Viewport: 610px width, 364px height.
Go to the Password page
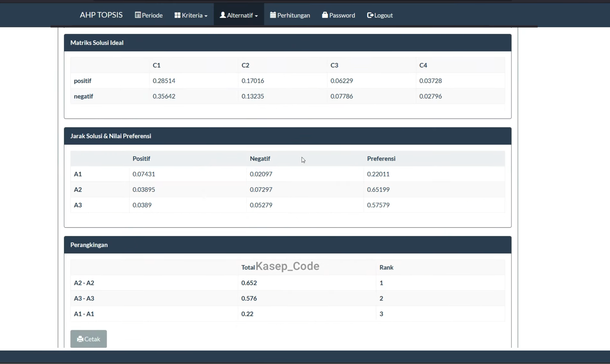[x=339, y=15]
